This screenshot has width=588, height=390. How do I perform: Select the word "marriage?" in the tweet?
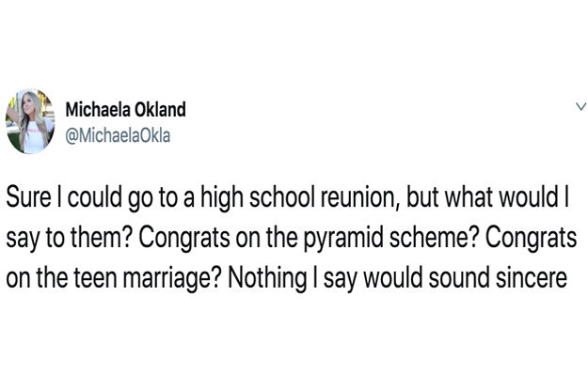pos(172,278)
